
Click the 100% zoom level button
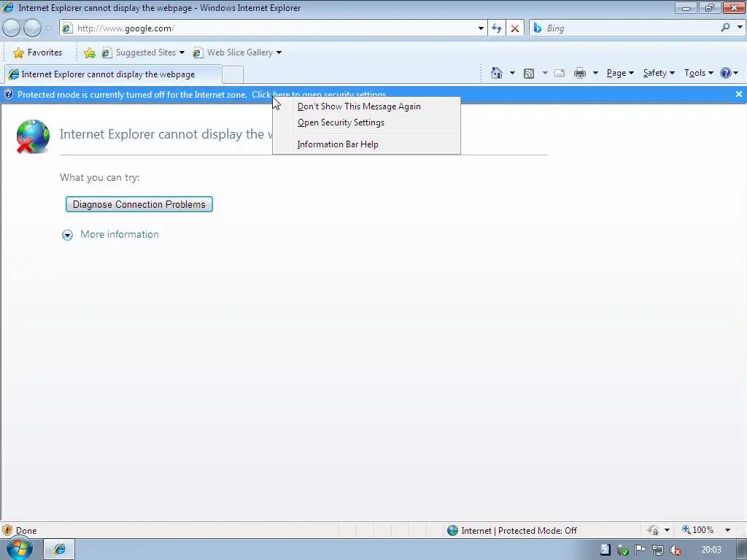point(698,530)
